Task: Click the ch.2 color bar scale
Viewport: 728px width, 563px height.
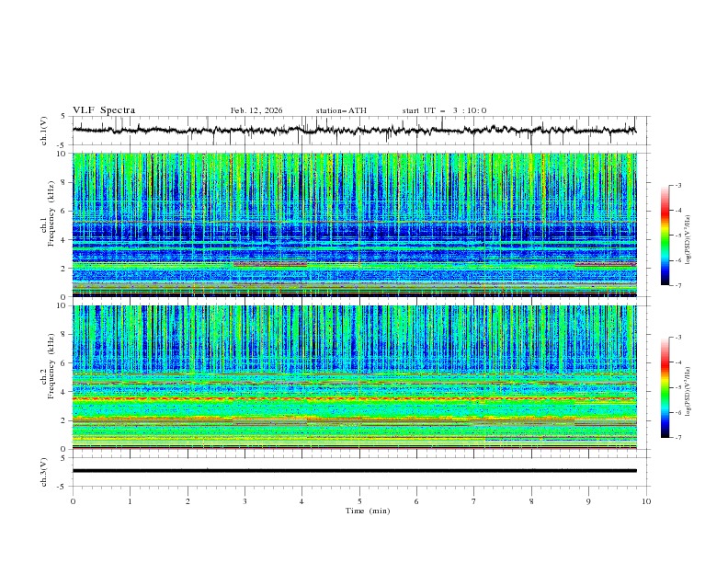Action: [x=665, y=387]
